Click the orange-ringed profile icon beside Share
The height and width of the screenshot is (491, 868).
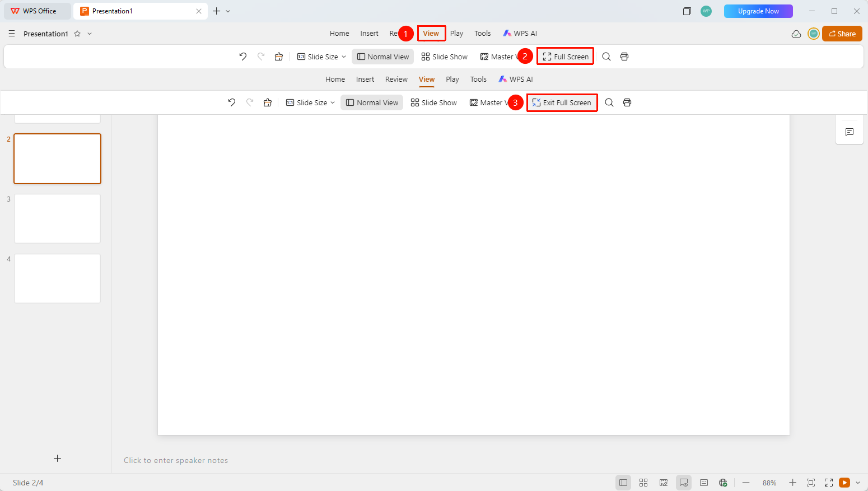click(814, 34)
